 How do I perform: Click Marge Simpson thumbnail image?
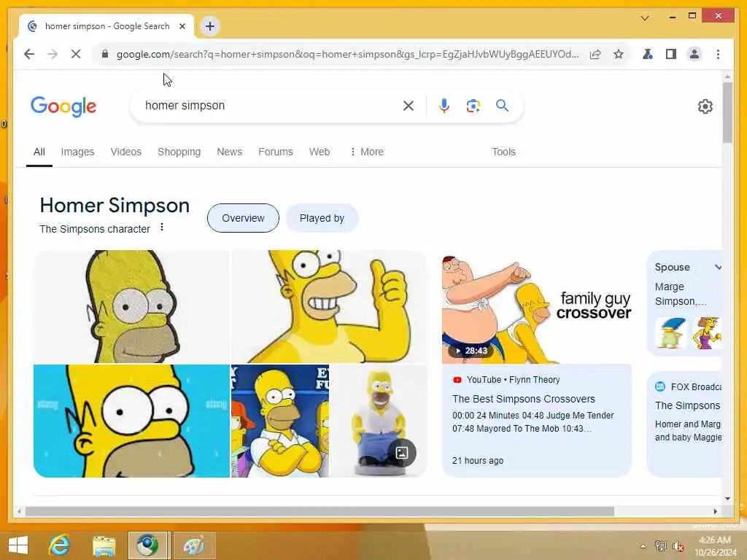click(x=671, y=332)
